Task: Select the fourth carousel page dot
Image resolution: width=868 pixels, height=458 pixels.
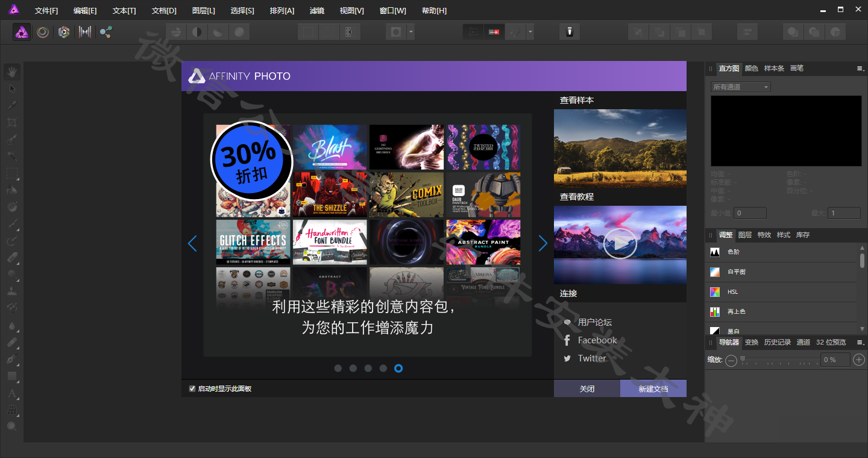Action: tap(383, 368)
